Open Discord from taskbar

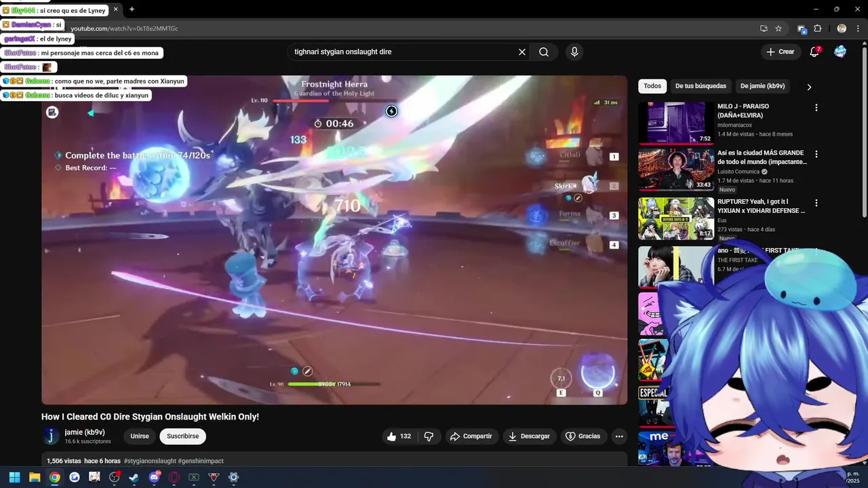(154, 477)
